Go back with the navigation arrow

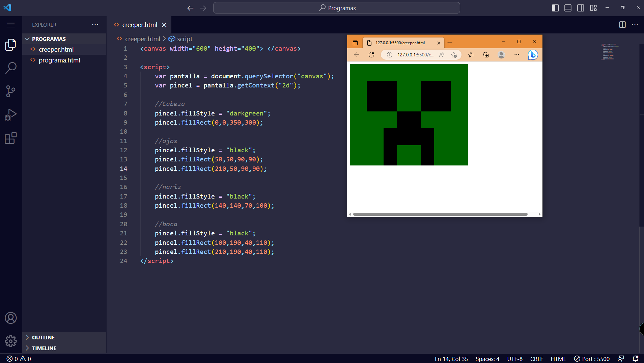[190, 8]
